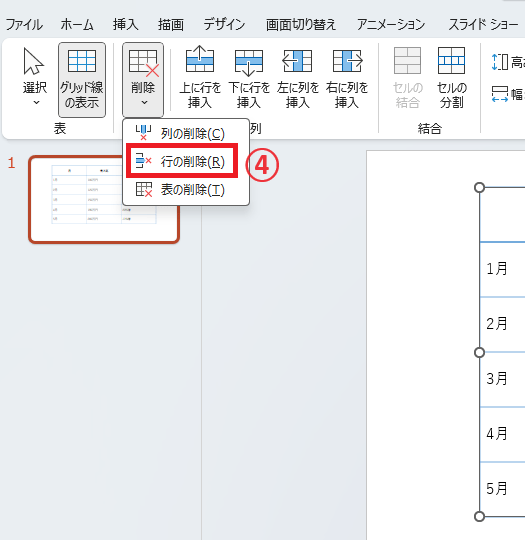Click the 2月 table cell
The height and width of the screenshot is (540, 525).
point(502,324)
